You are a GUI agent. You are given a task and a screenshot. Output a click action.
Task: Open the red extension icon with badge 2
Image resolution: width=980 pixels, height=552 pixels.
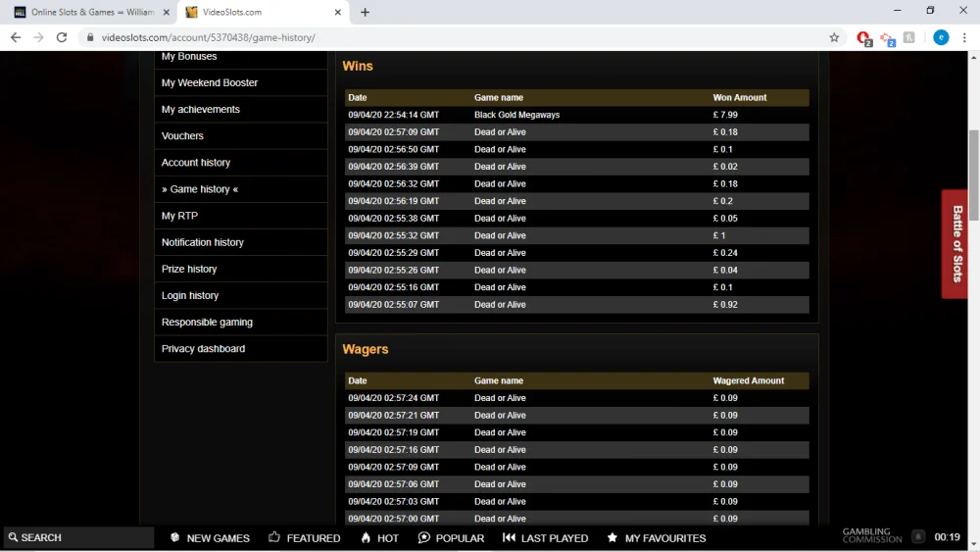(863, 38)
